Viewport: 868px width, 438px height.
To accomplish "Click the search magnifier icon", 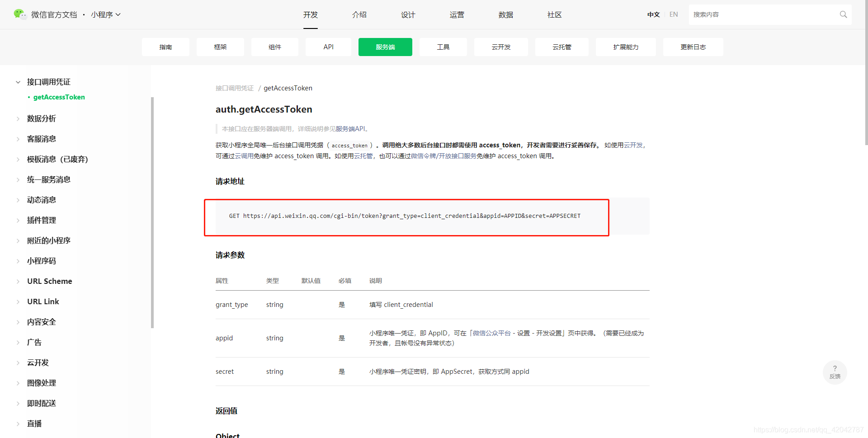I will click(x=843, y=14).
